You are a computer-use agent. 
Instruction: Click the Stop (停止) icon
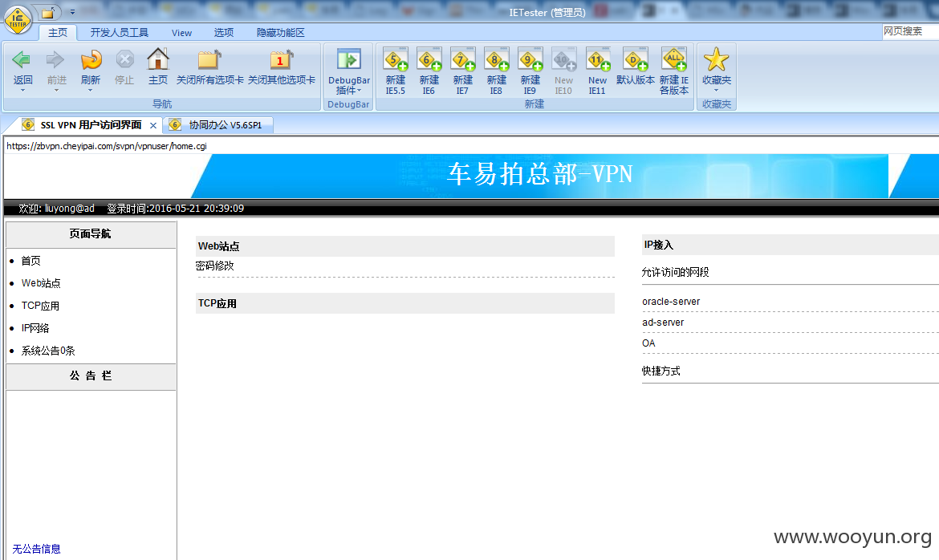pyautogui.click(x=124, y=59)
